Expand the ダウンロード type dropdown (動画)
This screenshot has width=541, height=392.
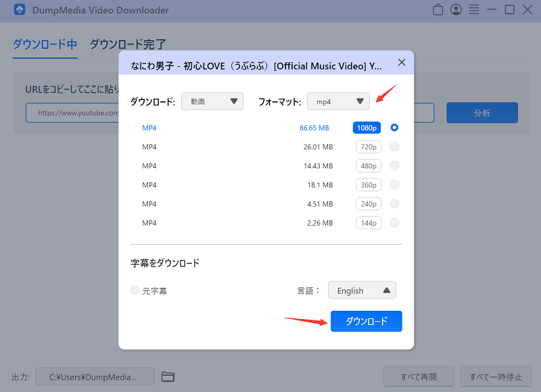[212, 101]
